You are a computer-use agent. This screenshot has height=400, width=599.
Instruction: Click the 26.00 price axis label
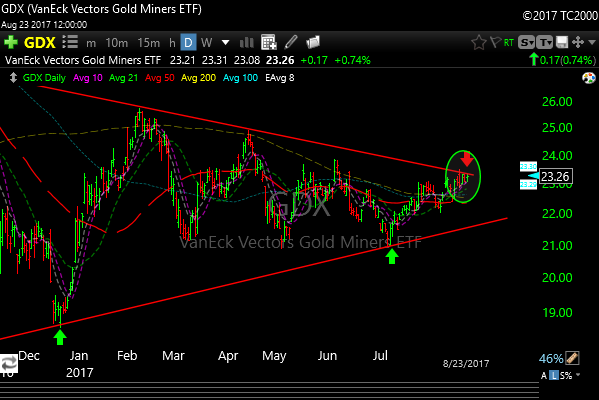[x=557, y=102]
